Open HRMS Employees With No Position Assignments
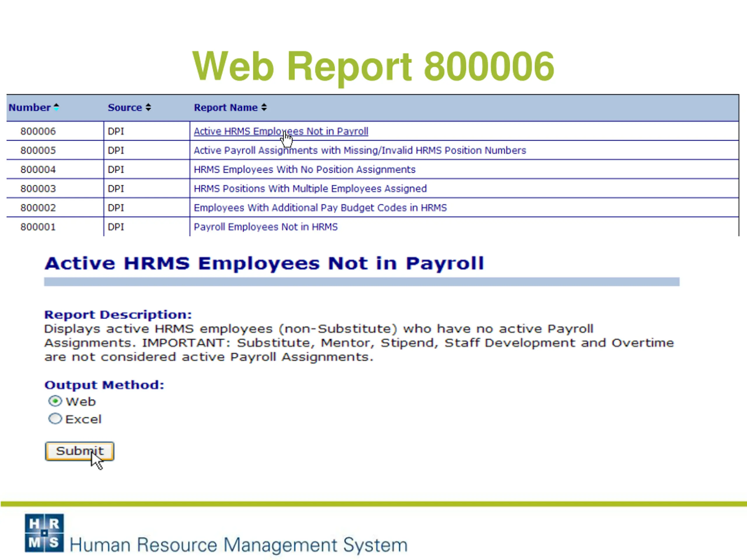 tap(304, 169)
